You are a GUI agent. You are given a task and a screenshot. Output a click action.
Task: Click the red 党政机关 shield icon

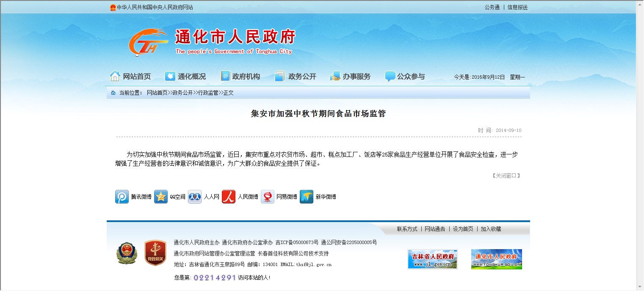[155, 253]
